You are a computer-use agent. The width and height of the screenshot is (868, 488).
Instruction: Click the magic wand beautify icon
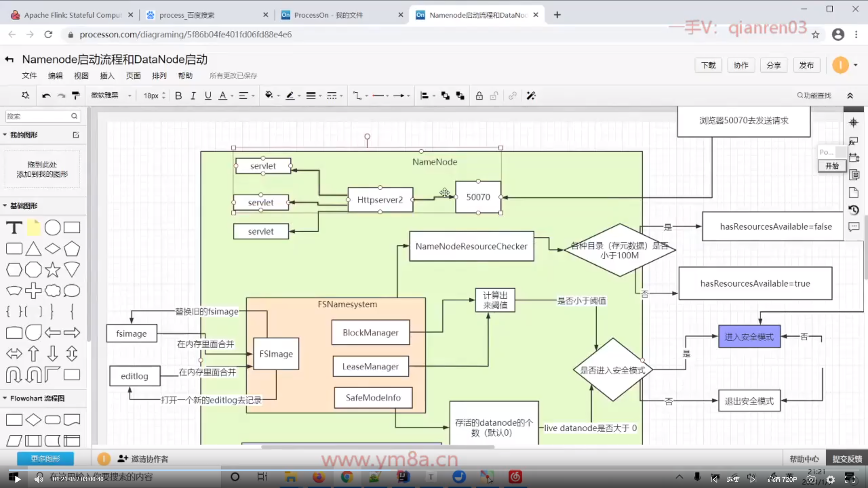click(x=531, y=96)
